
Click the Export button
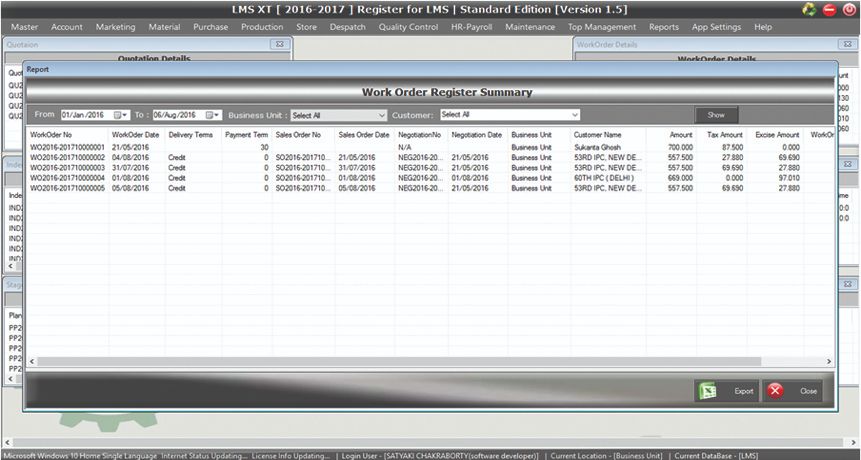(726, 391)
